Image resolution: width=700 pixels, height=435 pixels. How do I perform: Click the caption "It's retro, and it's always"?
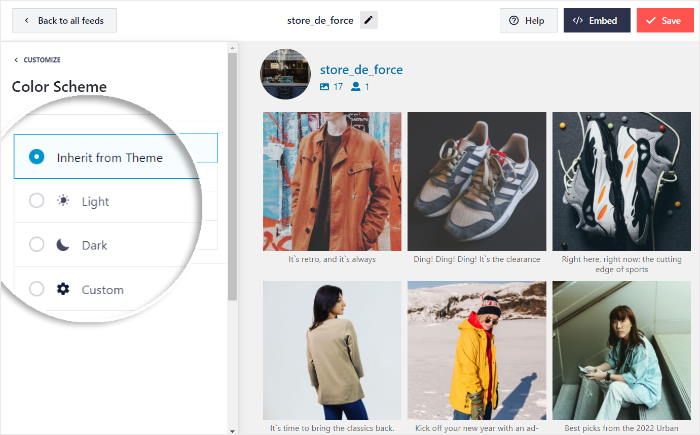332,259
